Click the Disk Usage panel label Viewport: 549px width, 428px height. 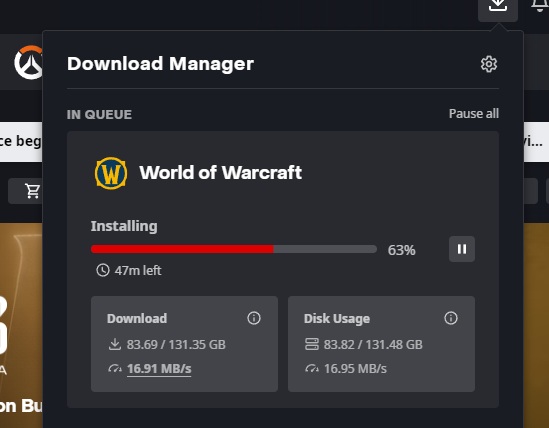point(337,319)
